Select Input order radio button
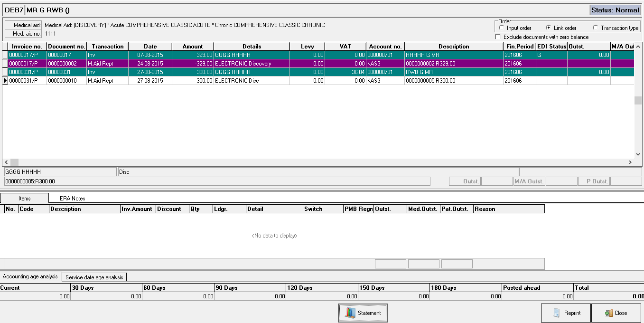 [x=502, y=28]
